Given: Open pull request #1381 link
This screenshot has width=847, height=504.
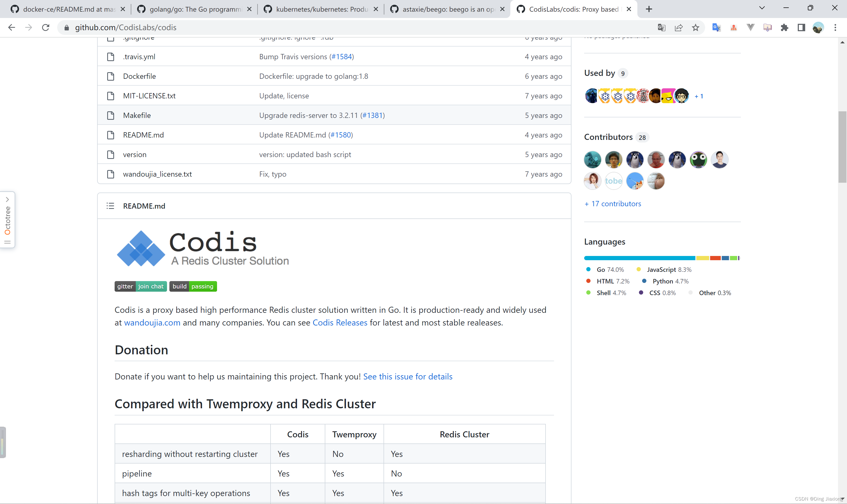Looking at the screenshot, I should click(x=372, y=116).
